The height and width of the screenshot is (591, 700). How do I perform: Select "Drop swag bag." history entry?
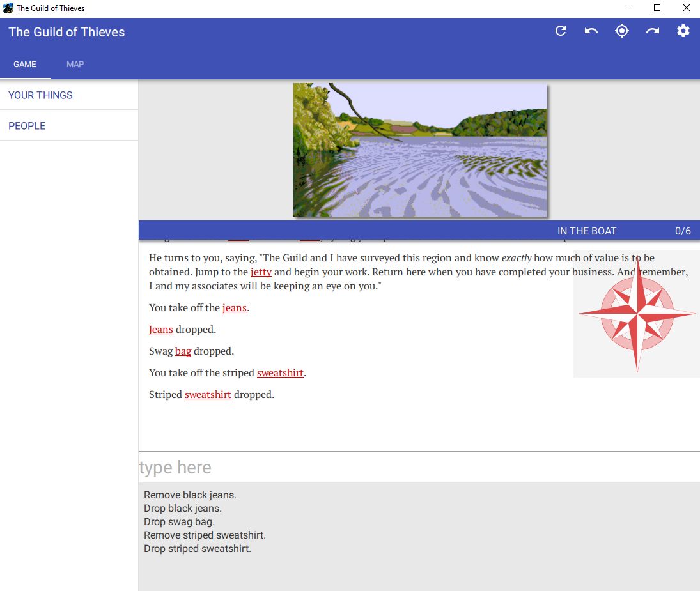click(179, 522)
